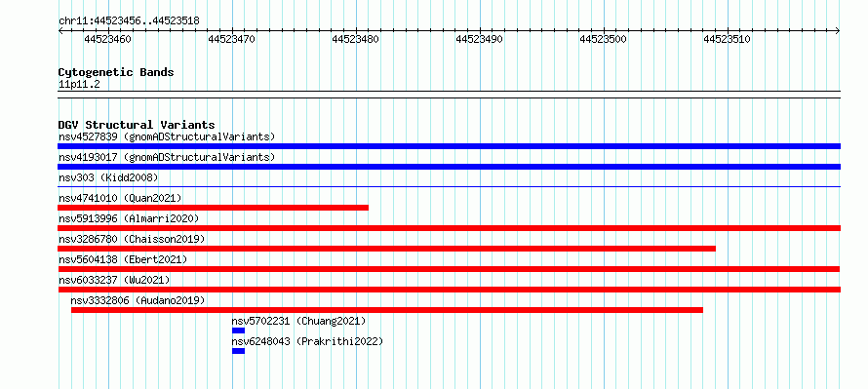Click ruler position 44523460

(x=108, y=39)
